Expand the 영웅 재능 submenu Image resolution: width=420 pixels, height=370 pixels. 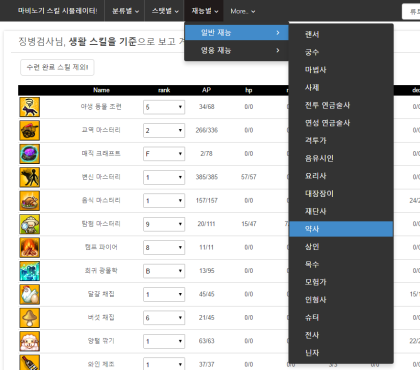click(x=237, y=50)
